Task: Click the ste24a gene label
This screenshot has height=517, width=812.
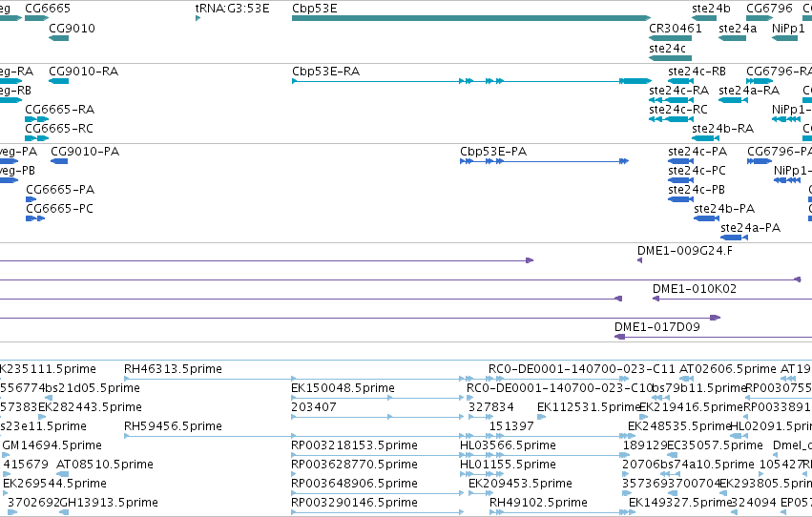Action: [738, 28]
